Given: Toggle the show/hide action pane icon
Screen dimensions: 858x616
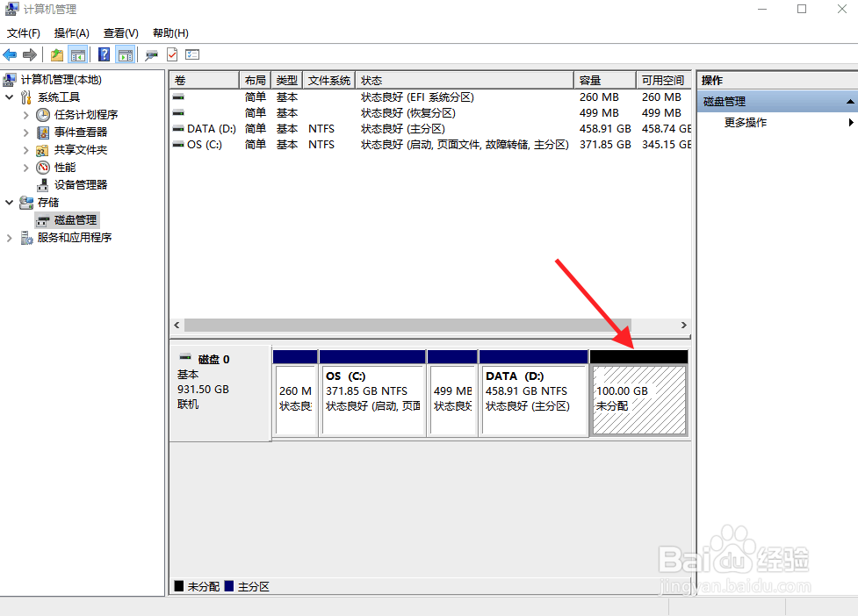Looking at the screenshot, I should (x=126, y=54).
